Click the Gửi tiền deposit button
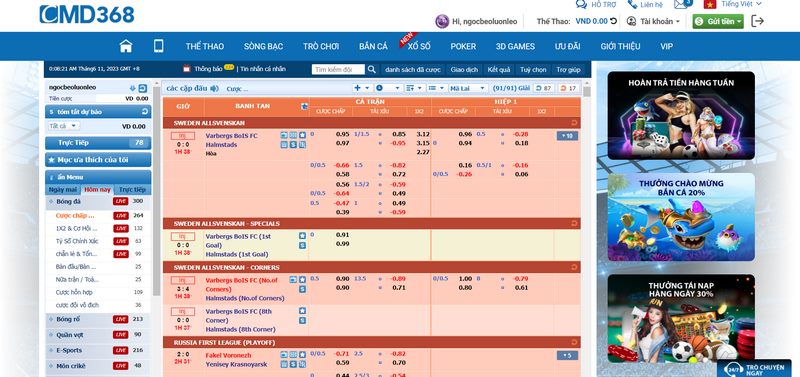The width and height of the screenshot is (800, 377). (x=718, y=21)
